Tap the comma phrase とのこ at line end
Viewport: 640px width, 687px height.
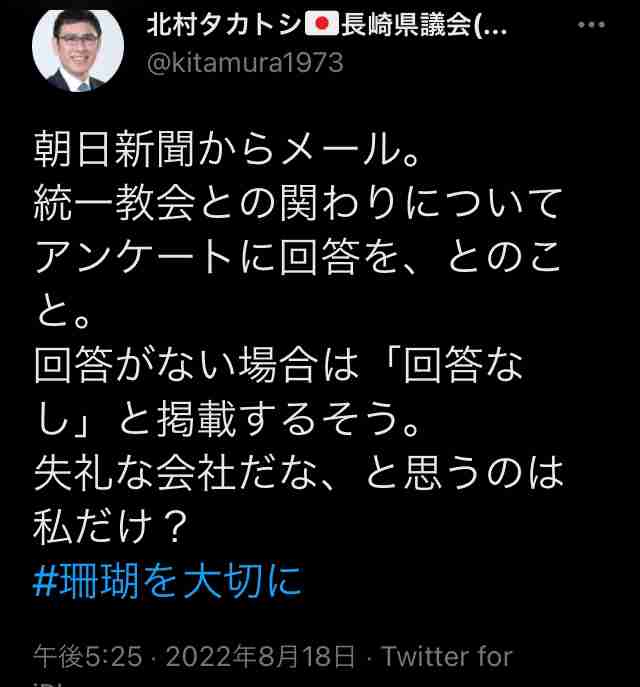coord(504,257)
